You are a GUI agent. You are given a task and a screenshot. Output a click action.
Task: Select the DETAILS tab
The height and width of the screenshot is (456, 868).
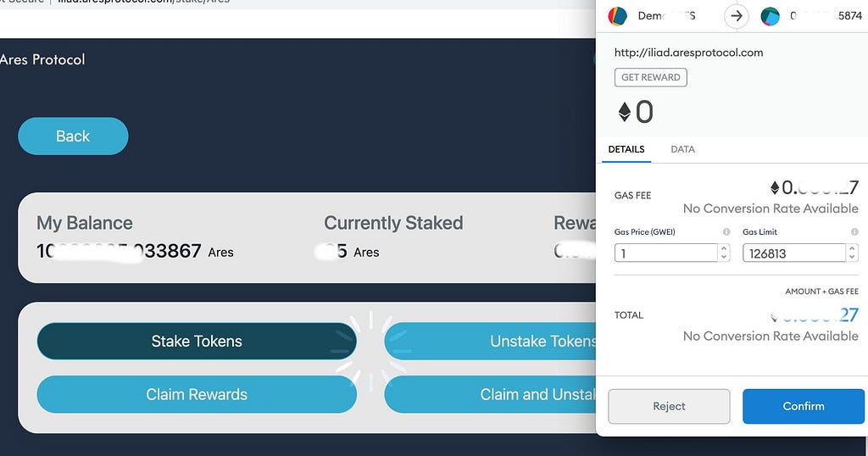pyautogui.click(x=626, y=149)
